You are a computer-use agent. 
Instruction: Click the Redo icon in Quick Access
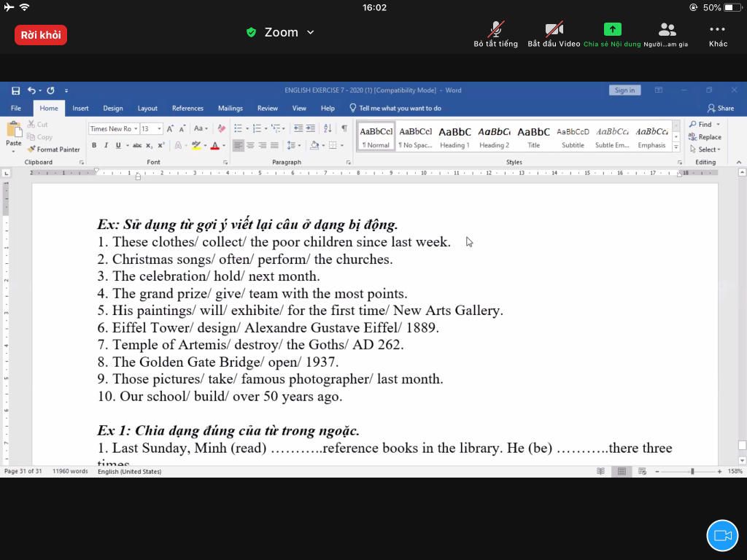pos(50,90)
